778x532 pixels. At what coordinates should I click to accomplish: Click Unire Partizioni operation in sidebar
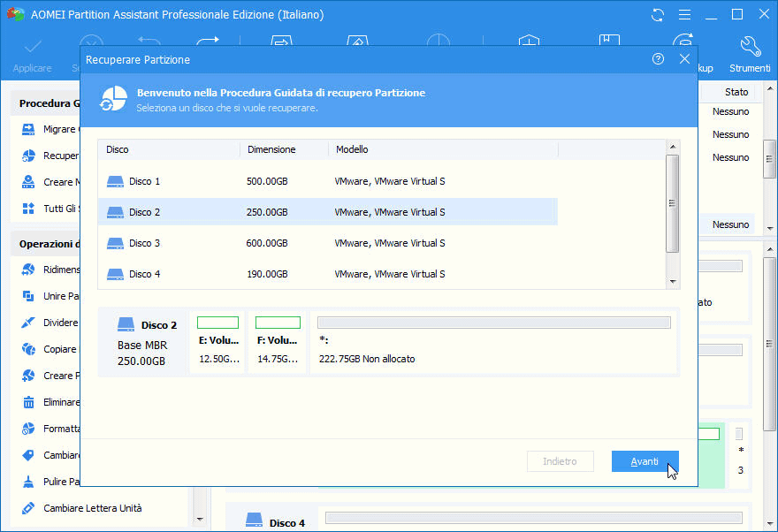[x=50, y=296]
